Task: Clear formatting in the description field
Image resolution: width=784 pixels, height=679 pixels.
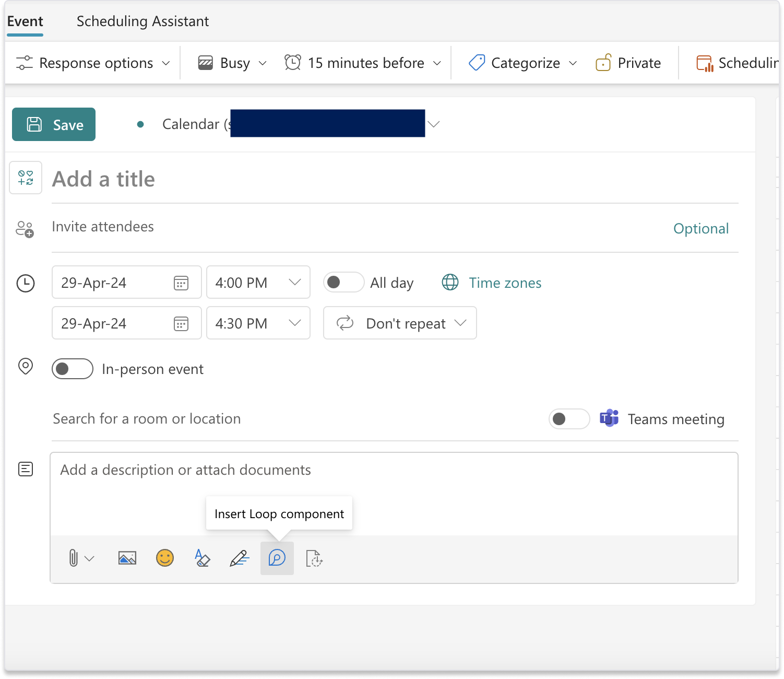Action: pos(202,558)
